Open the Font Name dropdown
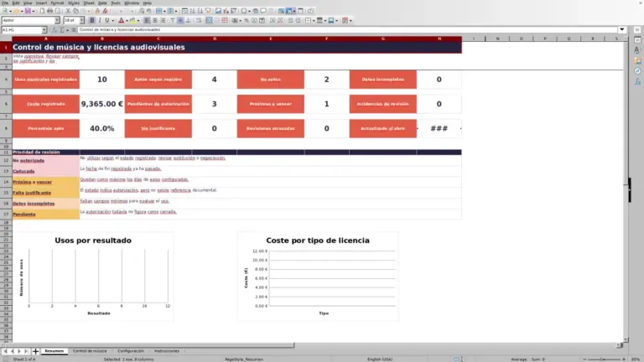The height and width of the screenshot is (362, 644). pos(57,20)
